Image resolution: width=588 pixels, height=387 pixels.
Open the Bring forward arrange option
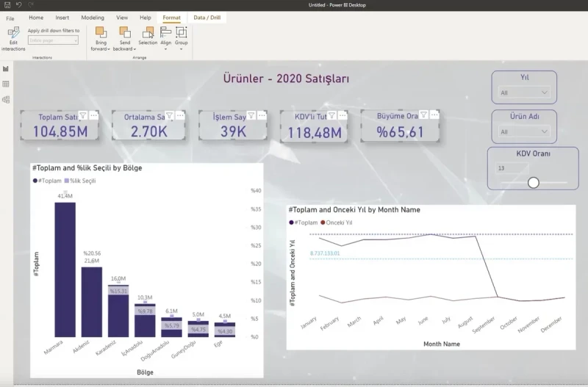[x=101, y=32]
